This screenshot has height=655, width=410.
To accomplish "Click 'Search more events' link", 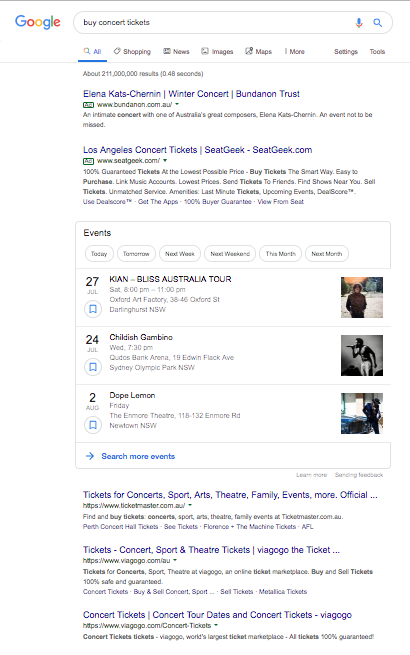I will coord(138,456).
